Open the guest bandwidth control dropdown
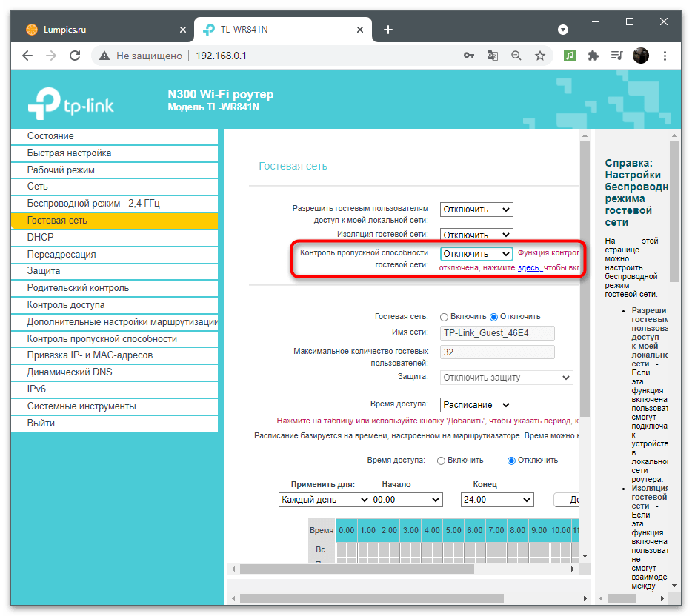The height and width of the screenshot is (616, 692). pos(476,254)
